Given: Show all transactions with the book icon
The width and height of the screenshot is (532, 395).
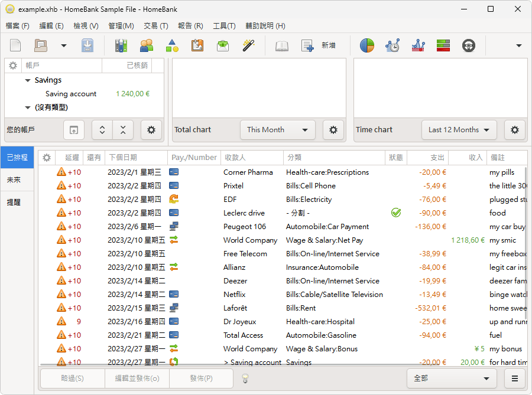Looking at the screenshot, I should tap(282, 45).
